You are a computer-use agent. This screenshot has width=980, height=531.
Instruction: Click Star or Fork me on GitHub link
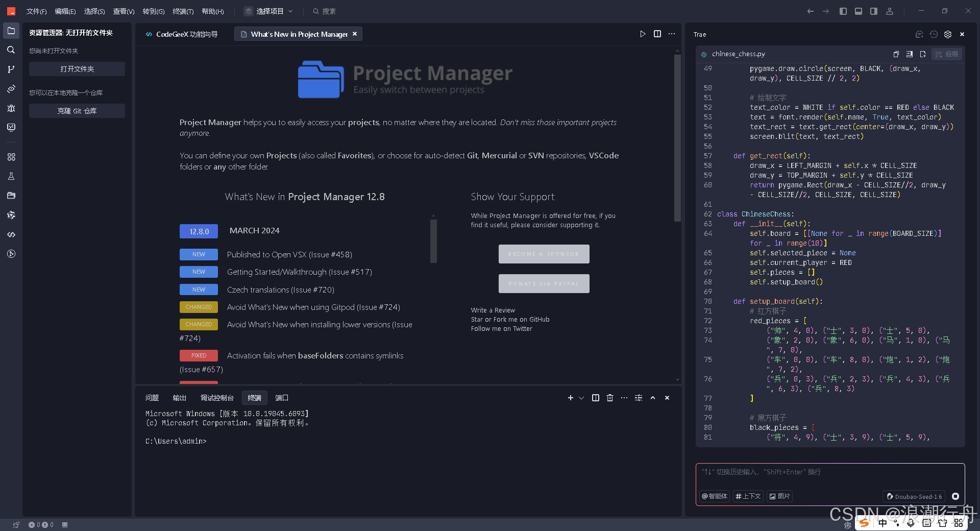(x=510, y=320)
